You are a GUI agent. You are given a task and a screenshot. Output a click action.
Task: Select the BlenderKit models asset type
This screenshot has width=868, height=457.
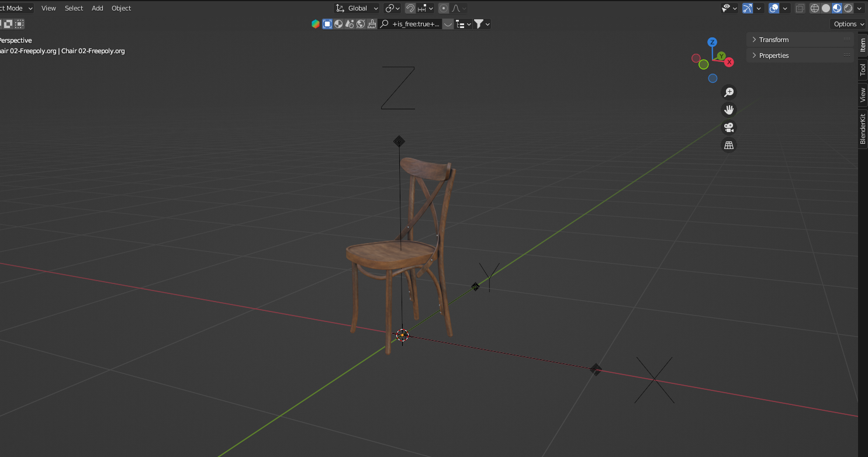pos(327,24)
